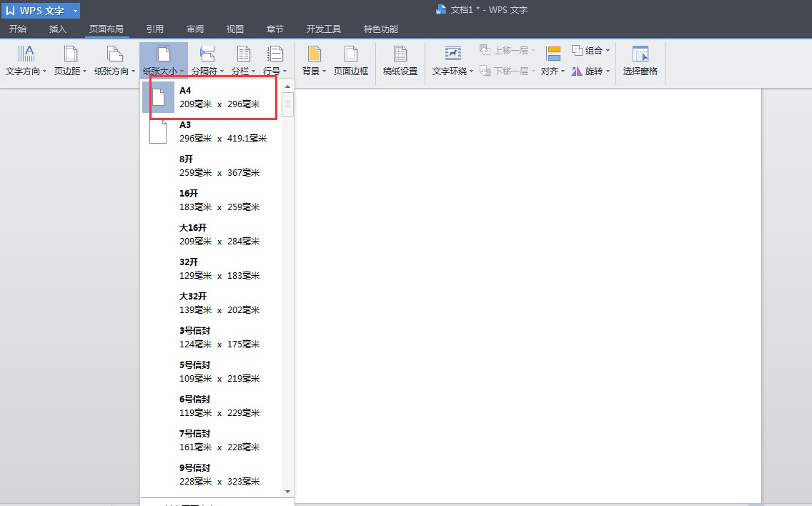The width and height of the screenshot is (812, 506).
Task: Click the paper size list scroll-down arrow
Action: click(x=287, y=492)
